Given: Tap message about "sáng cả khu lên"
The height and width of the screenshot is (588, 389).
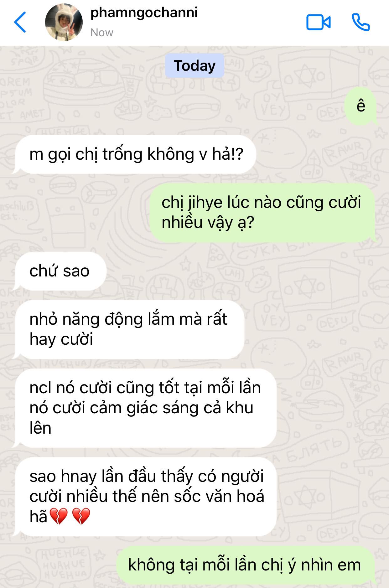Looking at the screenshot, I should click(x=145, y=408).
